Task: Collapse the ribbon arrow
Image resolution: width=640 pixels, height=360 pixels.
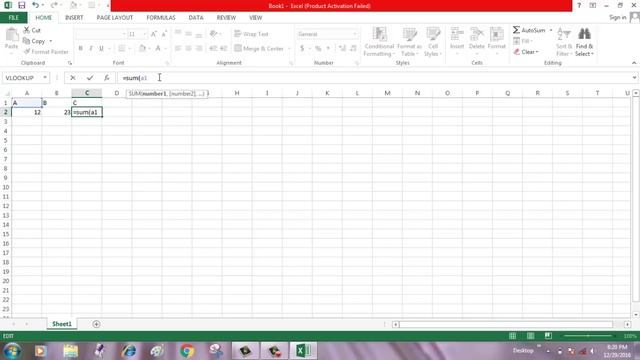Action: 634,63
